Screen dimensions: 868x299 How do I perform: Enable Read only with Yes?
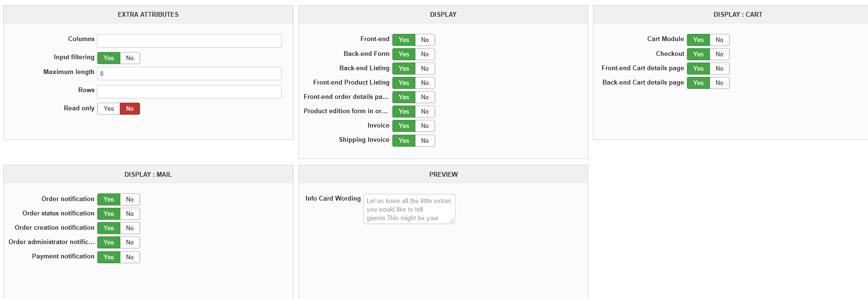pyautogui.click(x=109, y=109)
